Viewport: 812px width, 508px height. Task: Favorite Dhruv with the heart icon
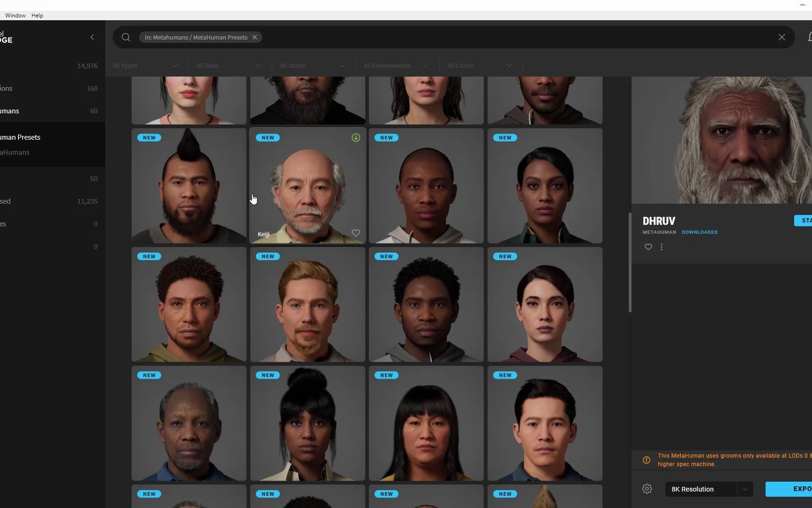(648, 247)
